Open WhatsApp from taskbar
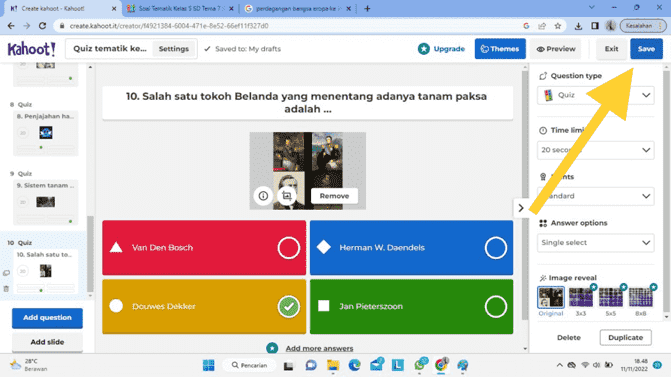 [x=421, y=365]
